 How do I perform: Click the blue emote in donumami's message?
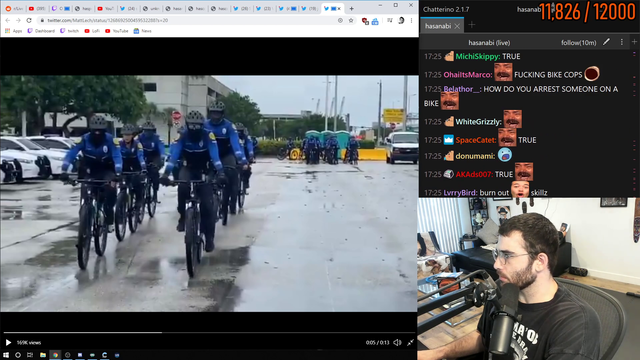pyautogui.click(x=505, y=155)
